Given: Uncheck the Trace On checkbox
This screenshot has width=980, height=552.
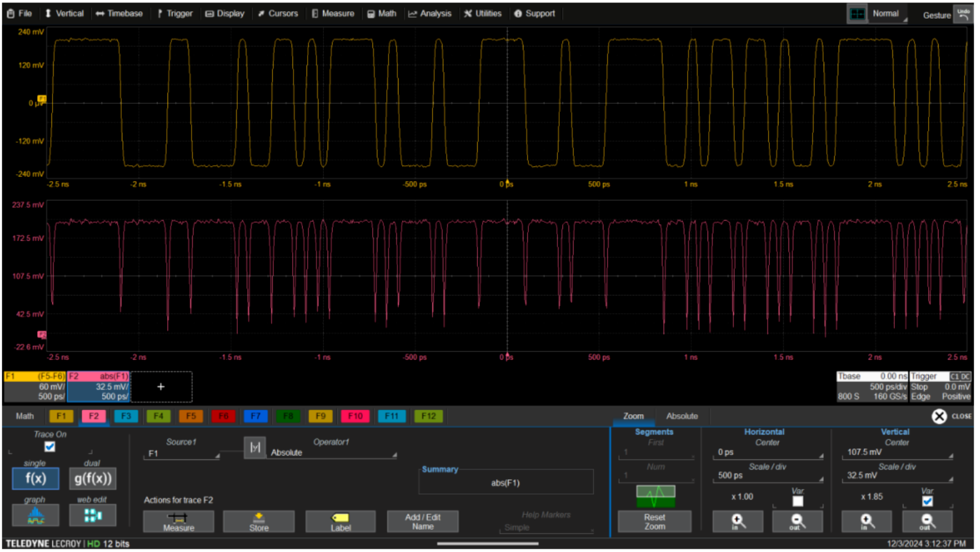Looking at the screenshot, I should 50,447.
